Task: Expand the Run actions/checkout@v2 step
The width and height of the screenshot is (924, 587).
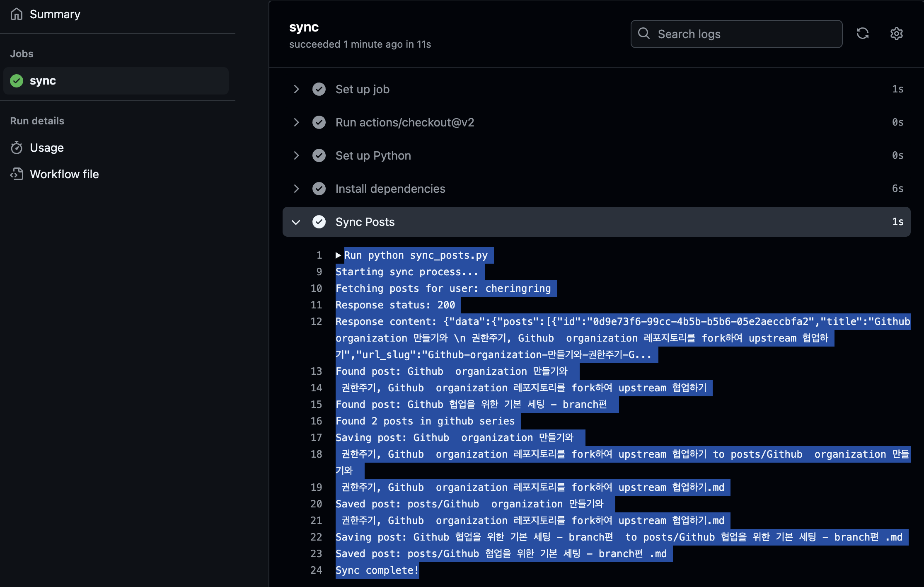Action: (x=296, y=122)
